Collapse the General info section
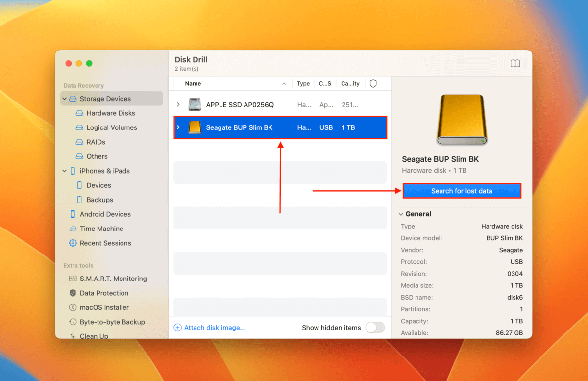 [x=401, y=214]
